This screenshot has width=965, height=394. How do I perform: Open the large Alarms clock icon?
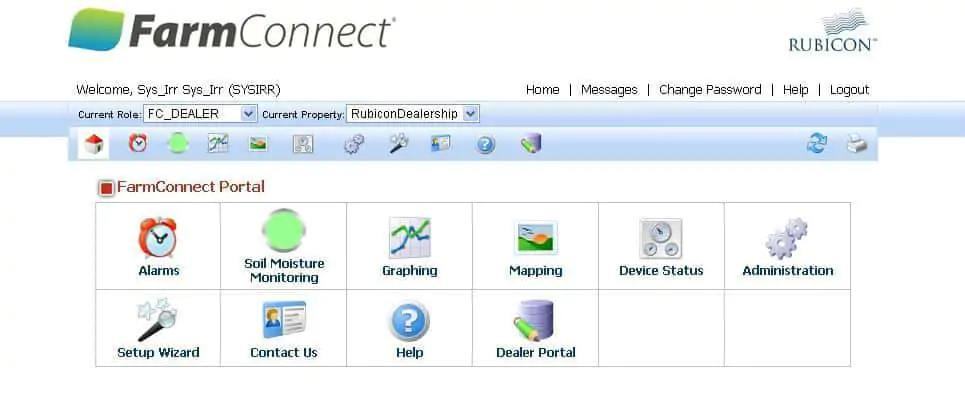pos(158,237)
